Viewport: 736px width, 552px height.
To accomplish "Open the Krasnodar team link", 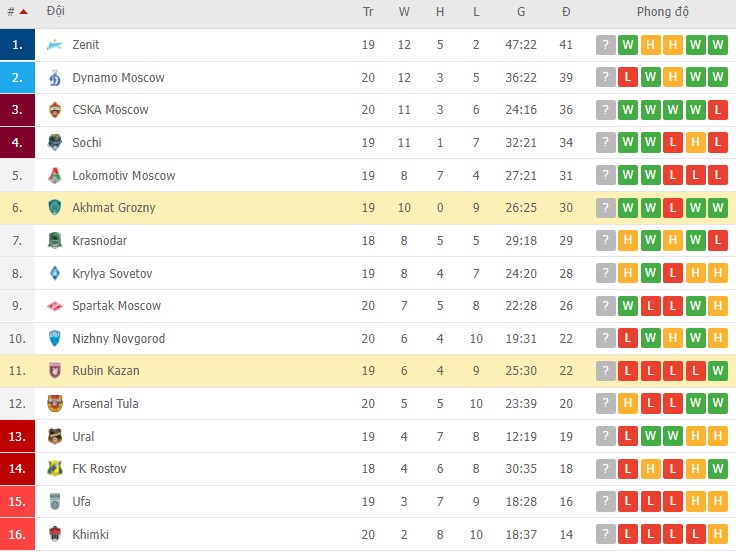I will pyautogui.click(x=98, y=241).
